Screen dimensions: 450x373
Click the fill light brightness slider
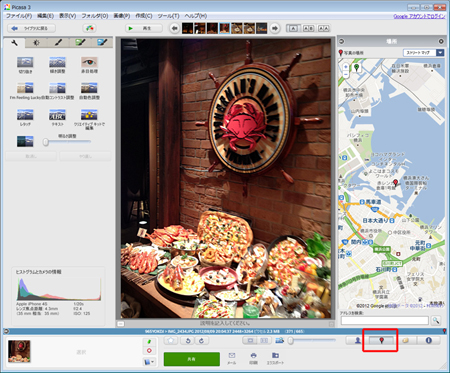[67, 142]
